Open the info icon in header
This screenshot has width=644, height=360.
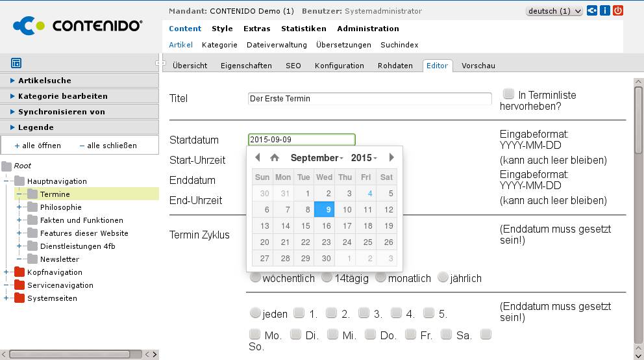(604, 10)
